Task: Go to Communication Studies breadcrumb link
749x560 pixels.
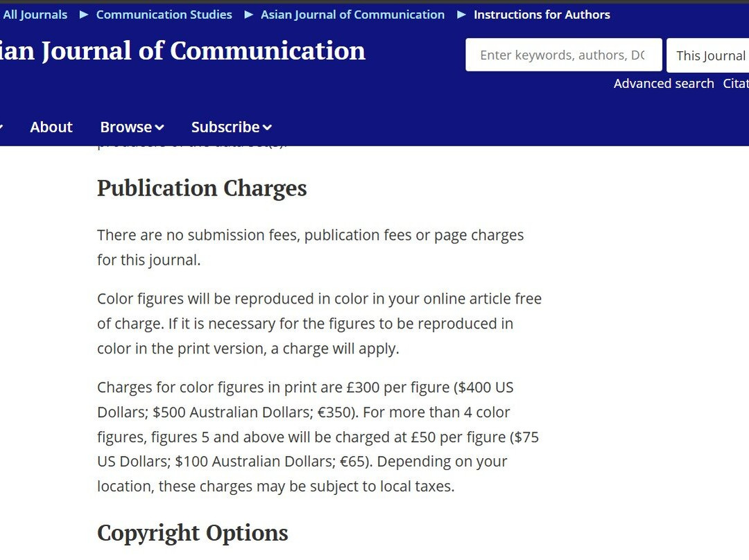Action: [164, 15]
